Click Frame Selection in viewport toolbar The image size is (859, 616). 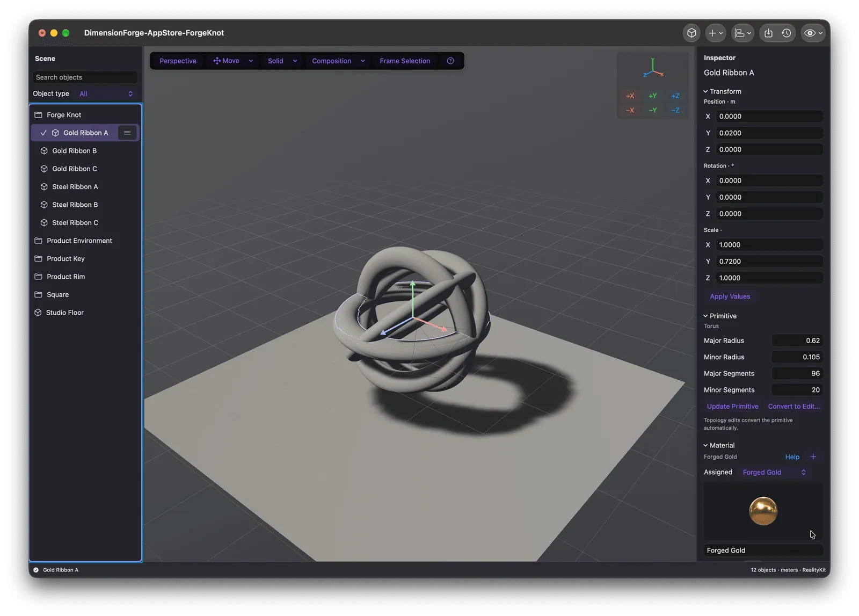click(x=405, y=61)
